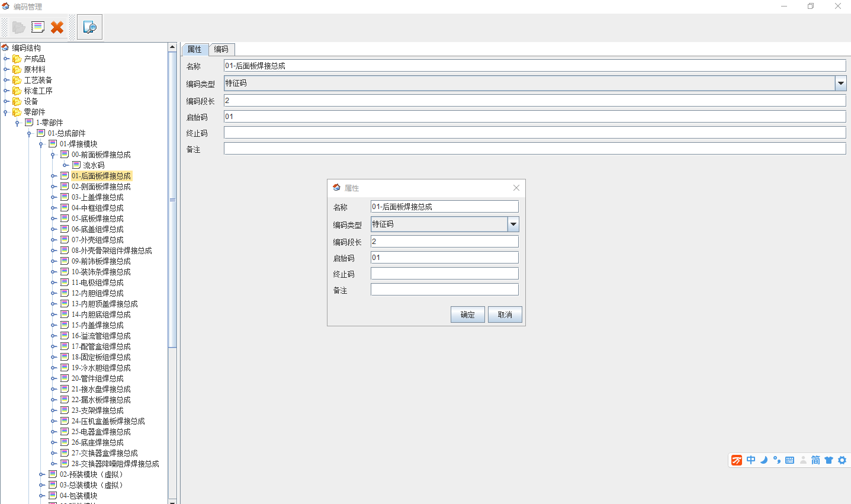Image resolution: width=851 pixels, height=504 pixels.
Task: Toggle the 中 Chinese/English input mode
Action: (751, 460)
